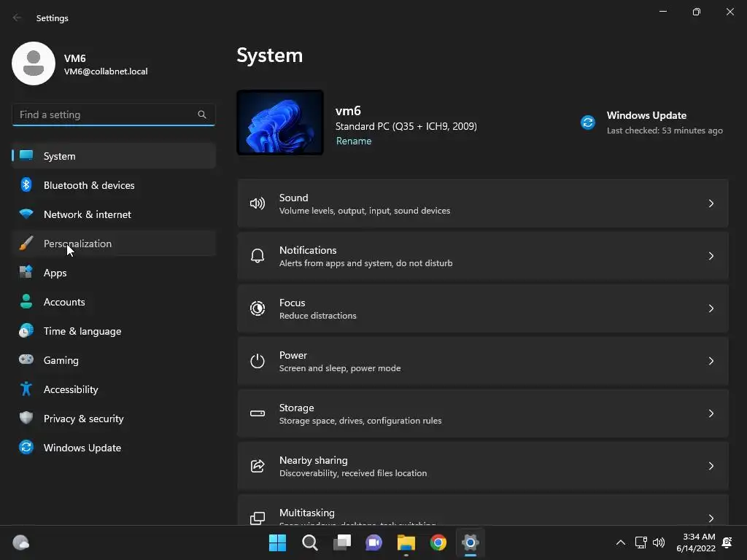
Task: Go to Accounts settings
Action: coord(114,301)
